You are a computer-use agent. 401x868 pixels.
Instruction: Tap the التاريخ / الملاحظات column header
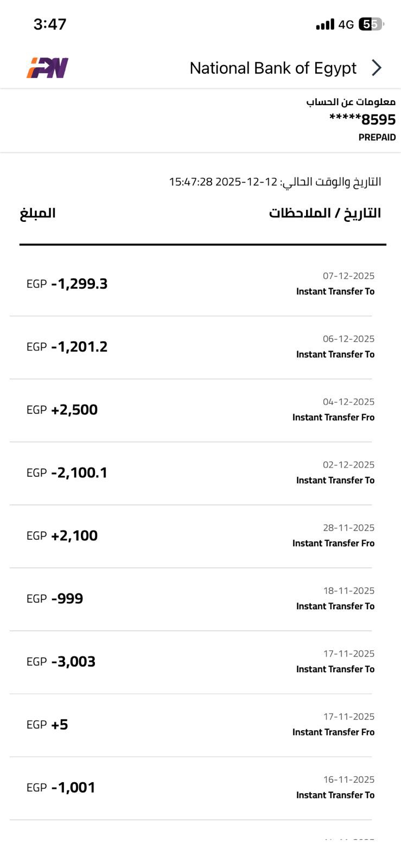[324, 213]
